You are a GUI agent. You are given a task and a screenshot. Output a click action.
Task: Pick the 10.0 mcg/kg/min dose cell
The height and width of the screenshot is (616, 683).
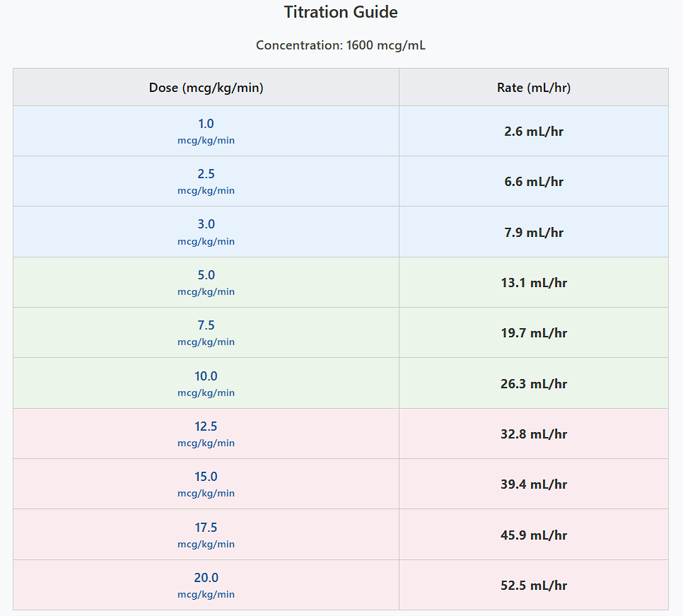point(206,383)
